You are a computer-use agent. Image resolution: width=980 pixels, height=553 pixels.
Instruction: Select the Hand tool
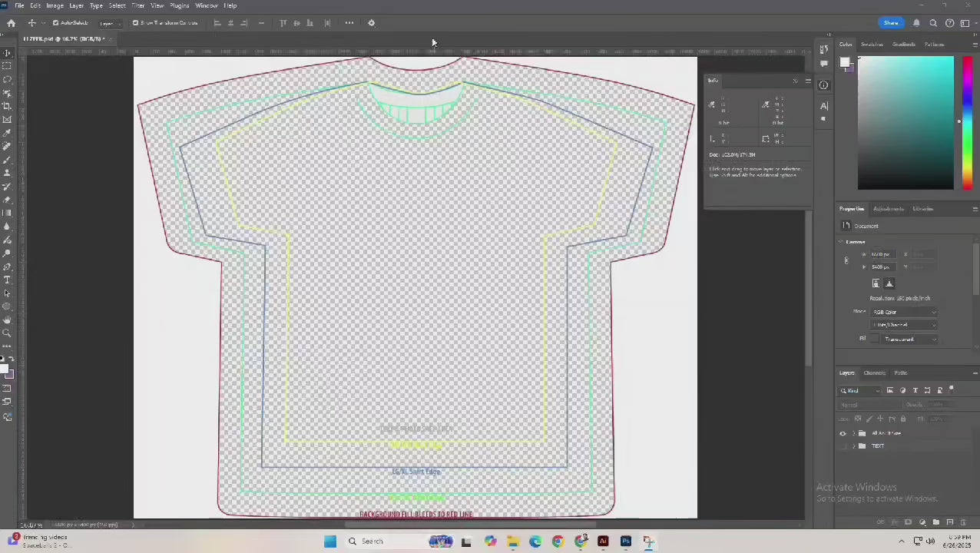pos(7,320)
